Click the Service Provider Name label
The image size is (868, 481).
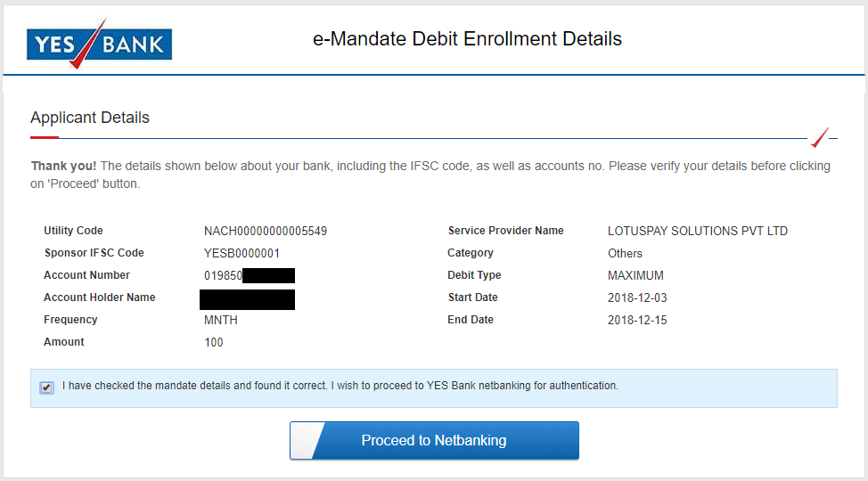coord(505,231)
